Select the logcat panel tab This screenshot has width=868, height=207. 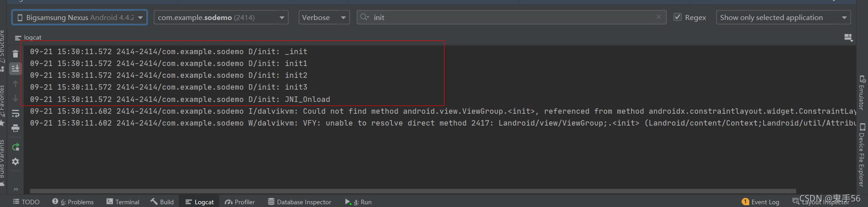tap(28, 37)
